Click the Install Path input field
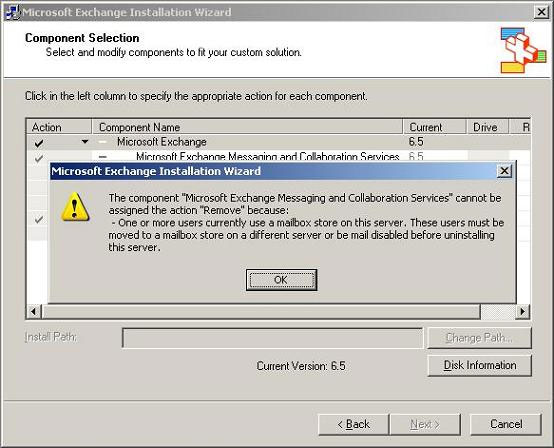The width and height of the screenshot is (554, 448). (272, 338)
